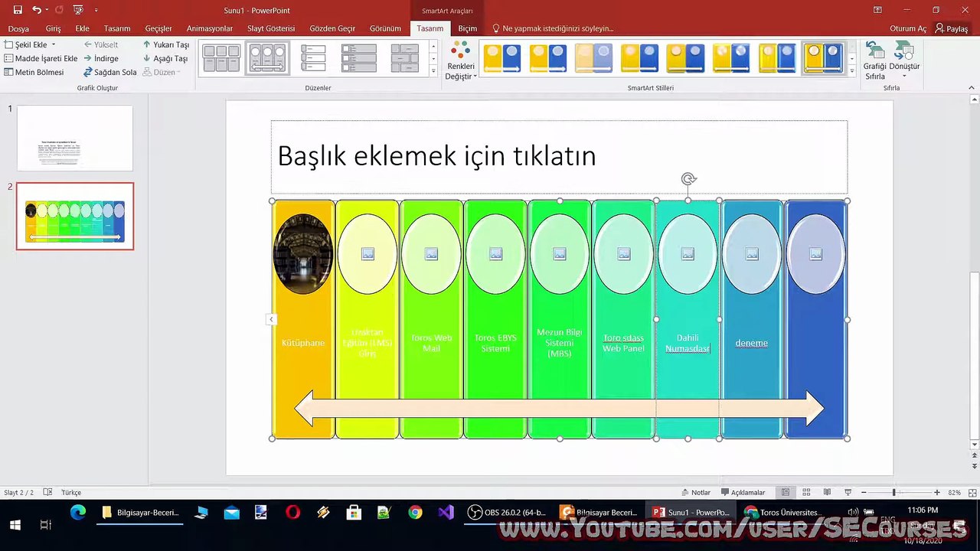Toggle the Açıklamalar comments pane
This screenshot has height=551, width=980.
[742, 492]
